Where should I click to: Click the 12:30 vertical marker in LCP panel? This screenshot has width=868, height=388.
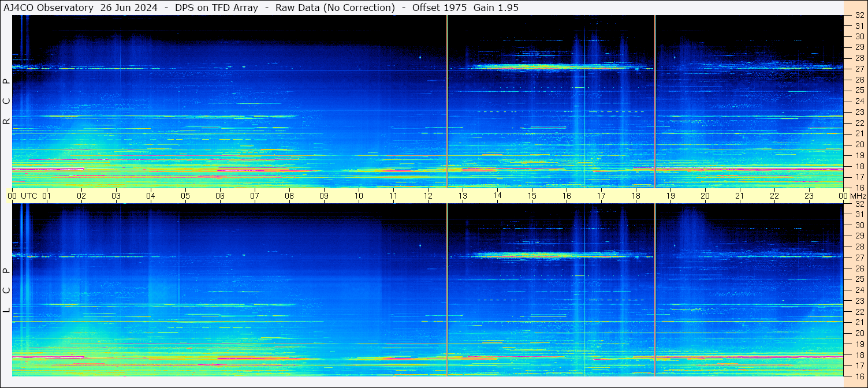447,290
